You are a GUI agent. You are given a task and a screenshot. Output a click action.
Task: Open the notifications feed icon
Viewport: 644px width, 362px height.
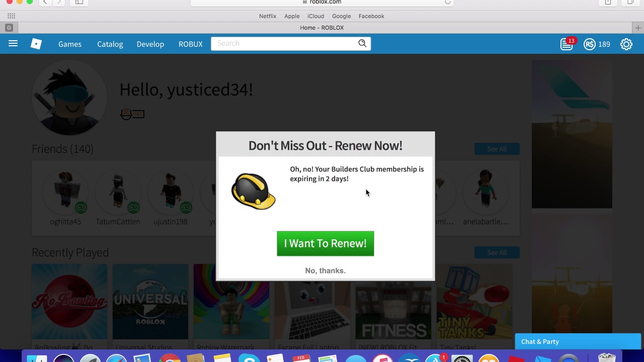567,44
